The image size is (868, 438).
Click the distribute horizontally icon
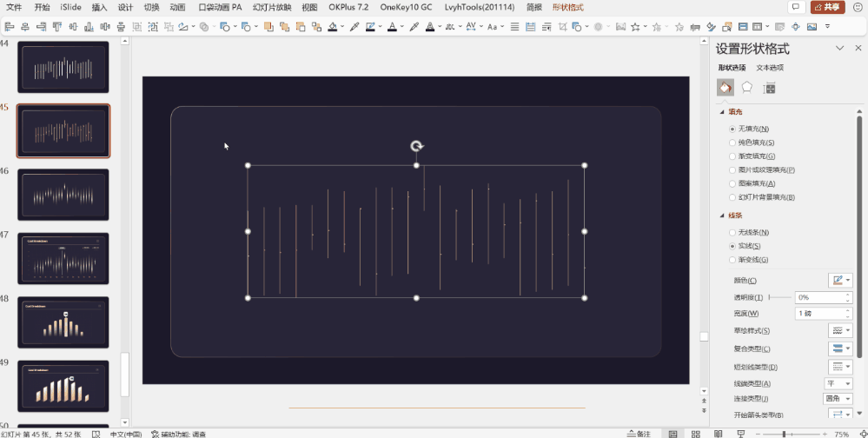104,27
